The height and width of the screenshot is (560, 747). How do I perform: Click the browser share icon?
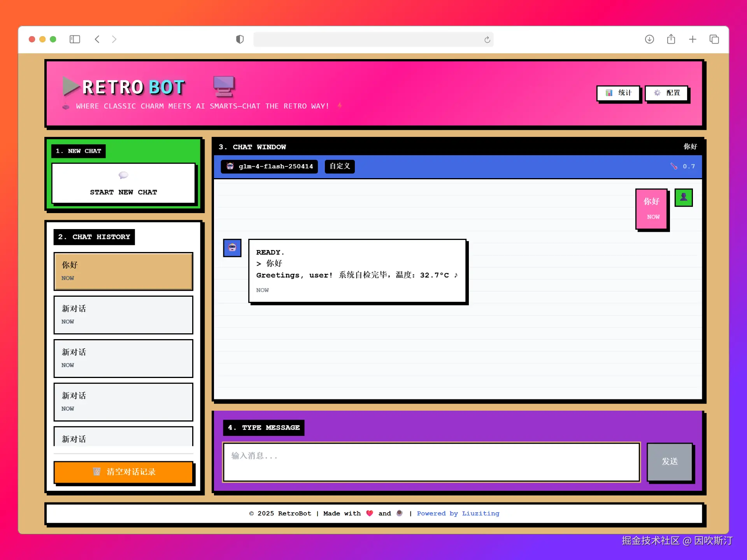671,39
